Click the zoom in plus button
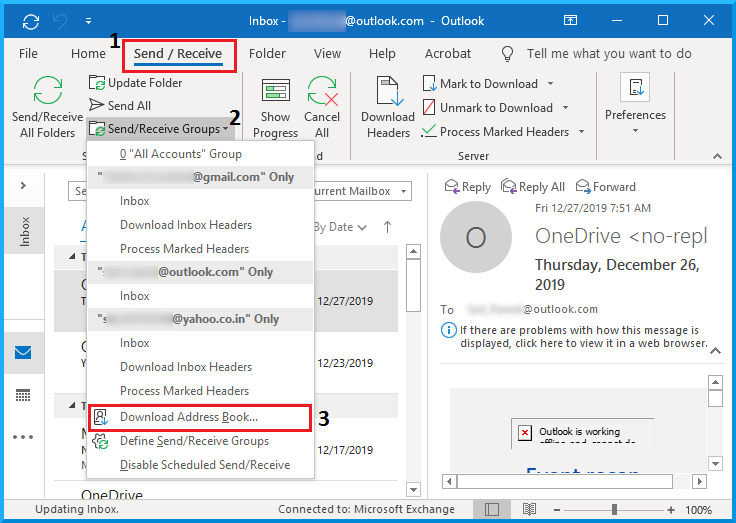 (x=671, y=510)
